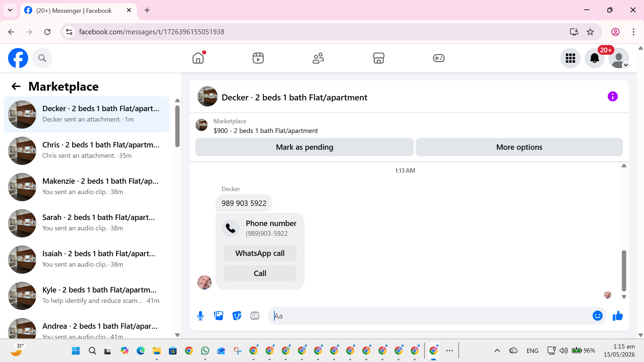This screenshot has width=644, height=362.
Task: Open the clock and date panel
Action: [x=619, y=351]
